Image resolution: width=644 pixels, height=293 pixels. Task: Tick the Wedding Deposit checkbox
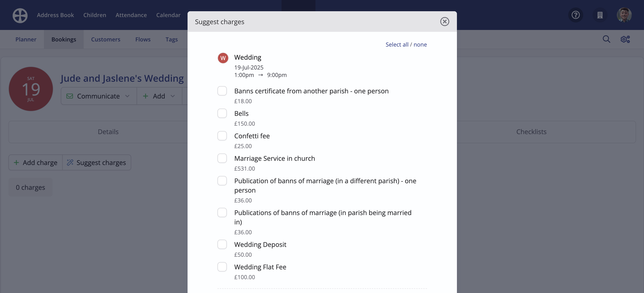(x=222, y=244)
